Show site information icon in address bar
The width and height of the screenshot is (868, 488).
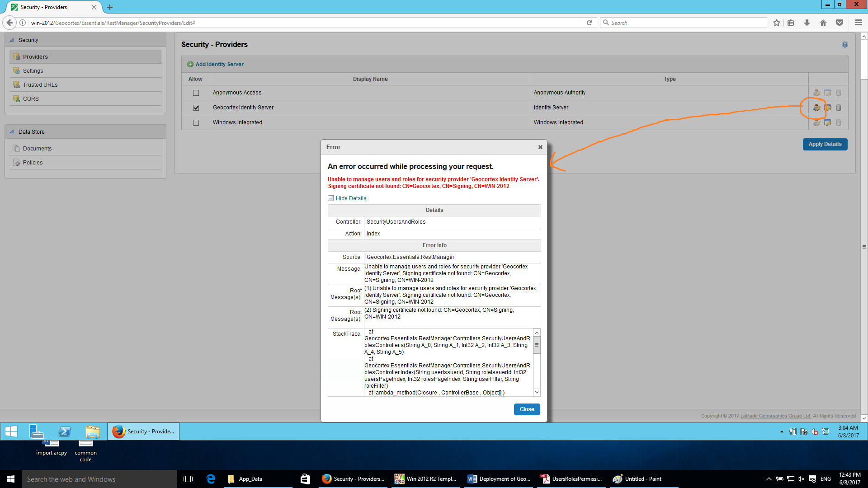click(23, 23)
